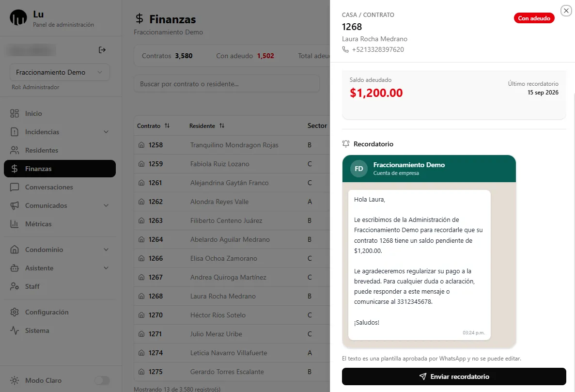575x392 pixels.
Task: Click the FD avatar in message preview
Action: coord(358,169)
